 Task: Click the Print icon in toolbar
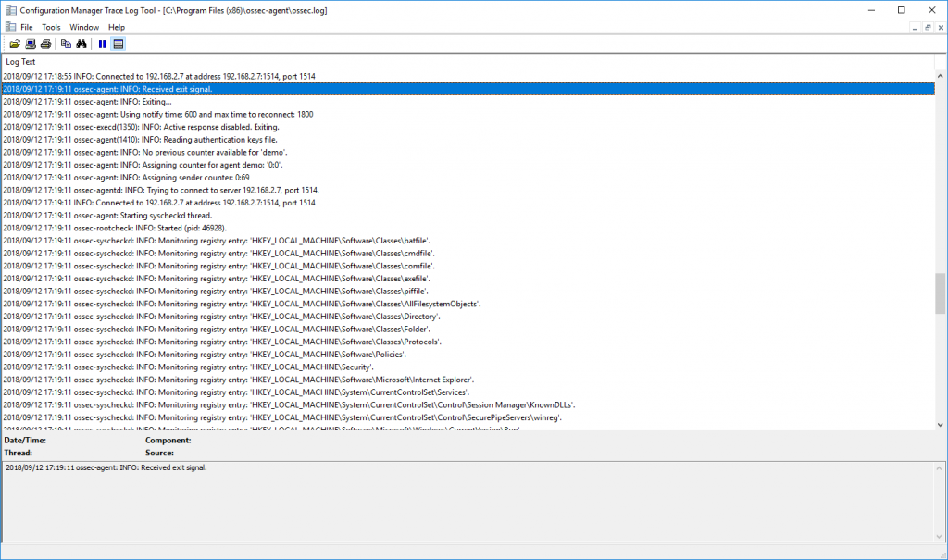pyautogui.click(x=45, y=44)
